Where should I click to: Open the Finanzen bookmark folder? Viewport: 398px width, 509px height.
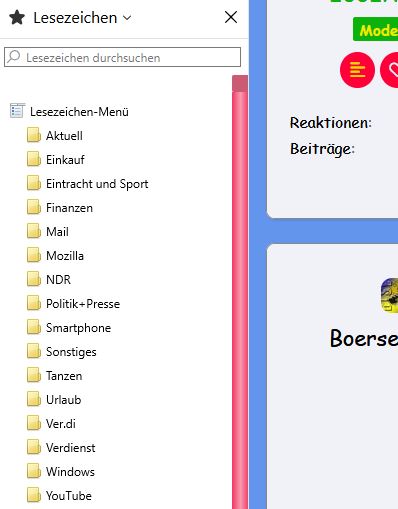69,208
